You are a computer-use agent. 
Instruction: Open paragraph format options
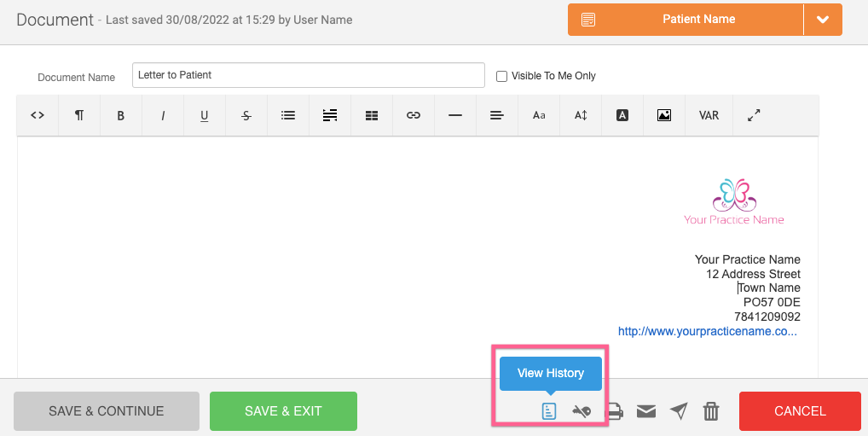tap(79, 115)
